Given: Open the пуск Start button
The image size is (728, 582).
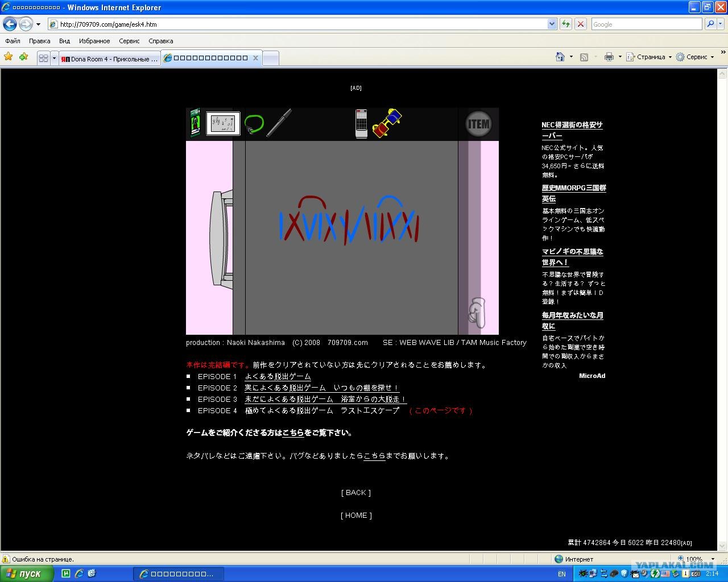Looking at the screenshot, I should (x=27, y=574).
